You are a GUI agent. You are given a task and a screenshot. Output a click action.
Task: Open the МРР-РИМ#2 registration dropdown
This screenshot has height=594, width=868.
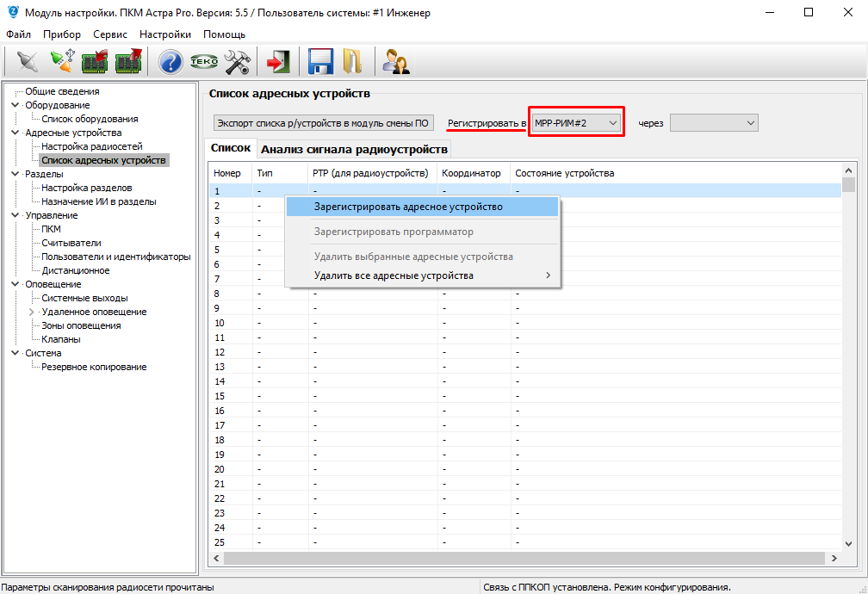(576, 123)
